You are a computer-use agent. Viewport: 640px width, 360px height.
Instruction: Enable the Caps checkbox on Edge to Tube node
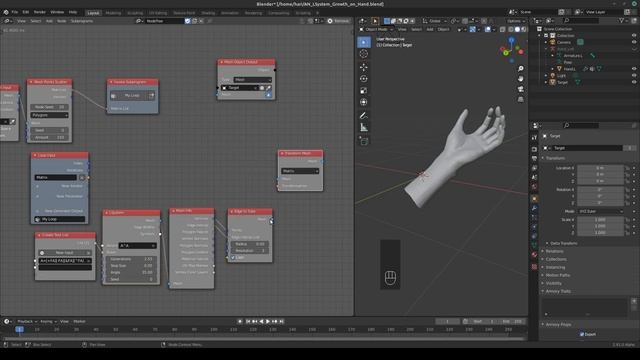click(233, 258)
